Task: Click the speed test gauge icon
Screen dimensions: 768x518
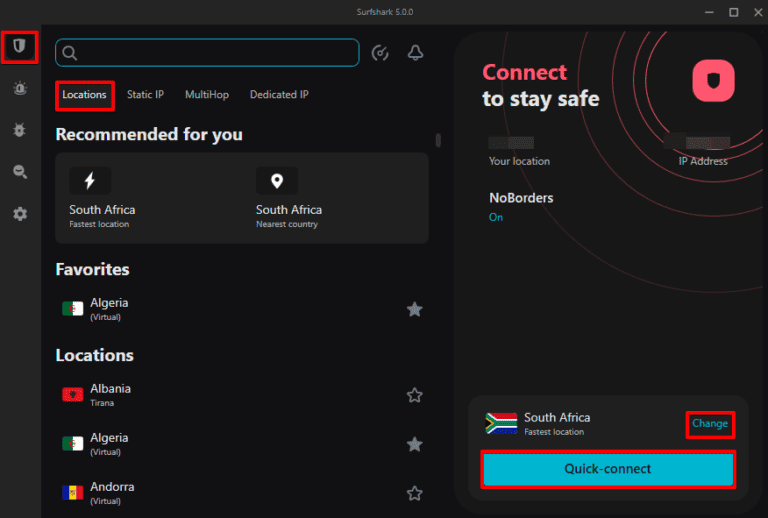Action: coord(380,53)
